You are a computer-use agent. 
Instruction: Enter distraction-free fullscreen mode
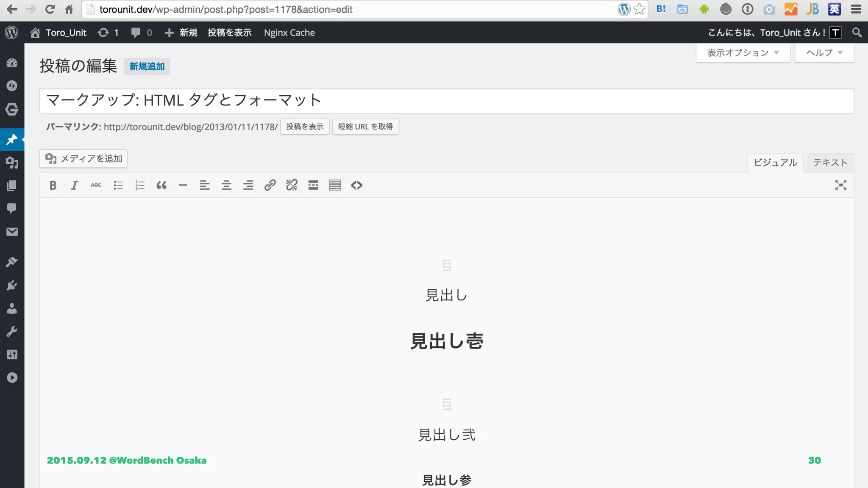coord(840,185)
